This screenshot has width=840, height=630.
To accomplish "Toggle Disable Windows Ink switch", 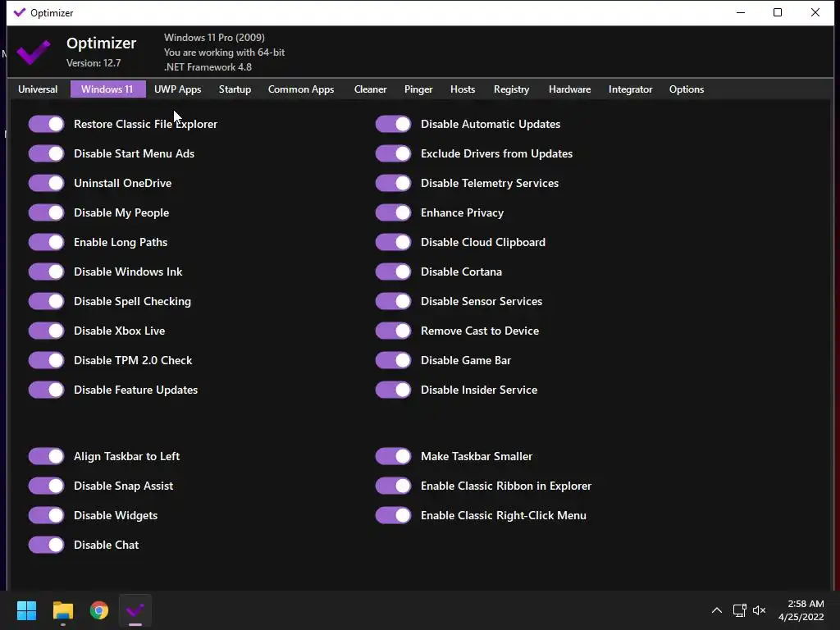I will 47,271.
